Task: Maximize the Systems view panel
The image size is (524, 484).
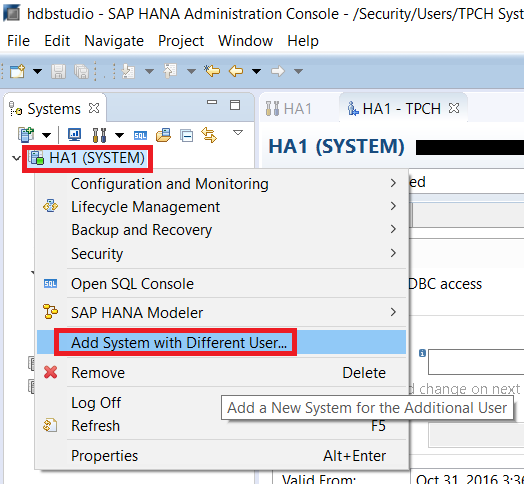Action: [x=235, y=105]
